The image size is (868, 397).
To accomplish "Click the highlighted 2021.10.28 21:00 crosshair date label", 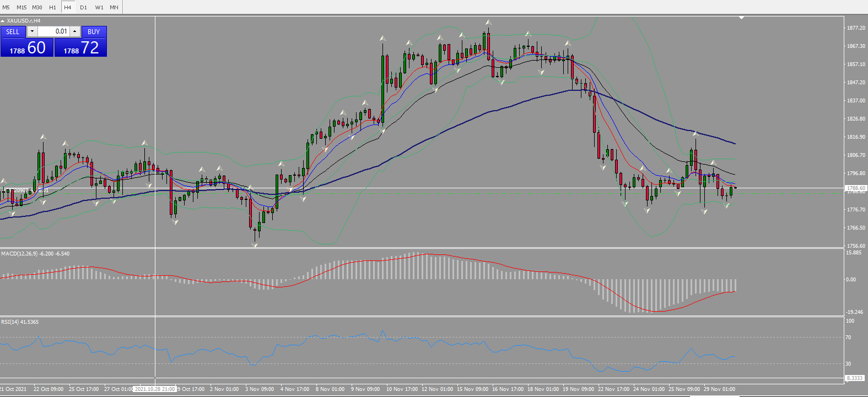I will tap(155, 389).
